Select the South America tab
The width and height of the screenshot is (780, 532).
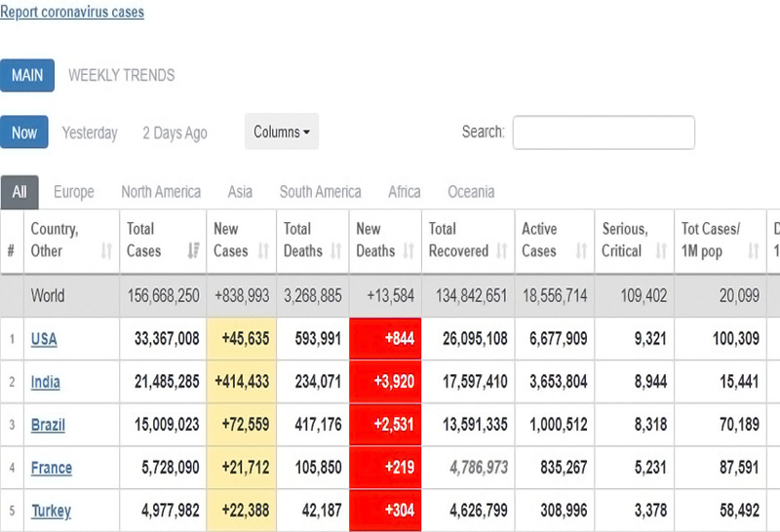[x=320, y=192]
